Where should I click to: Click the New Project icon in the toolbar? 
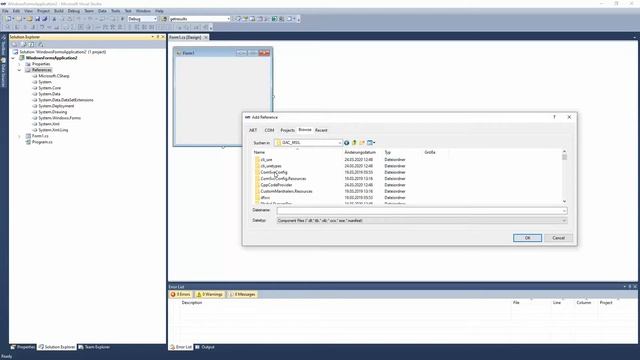[9, 19]
